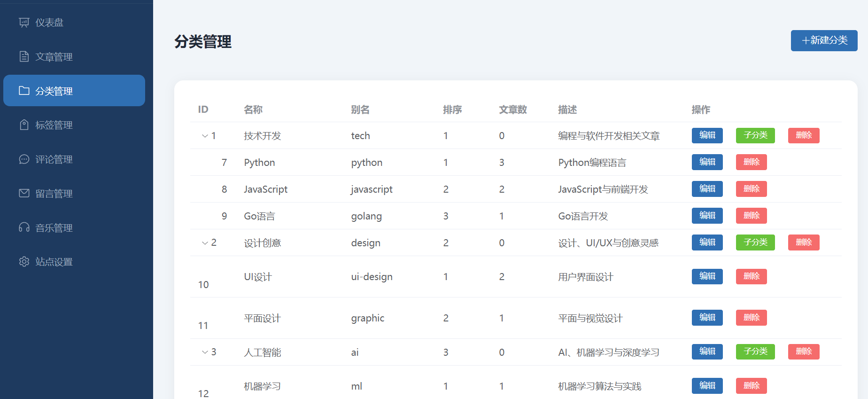Viewport: 868px width, 399px height.
Task: Click the +新建分类 button
Action: click(x=824, y=40)
